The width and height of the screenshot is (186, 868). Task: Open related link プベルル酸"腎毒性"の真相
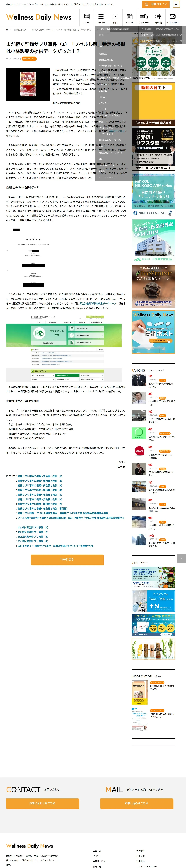[x=71, y=518]
